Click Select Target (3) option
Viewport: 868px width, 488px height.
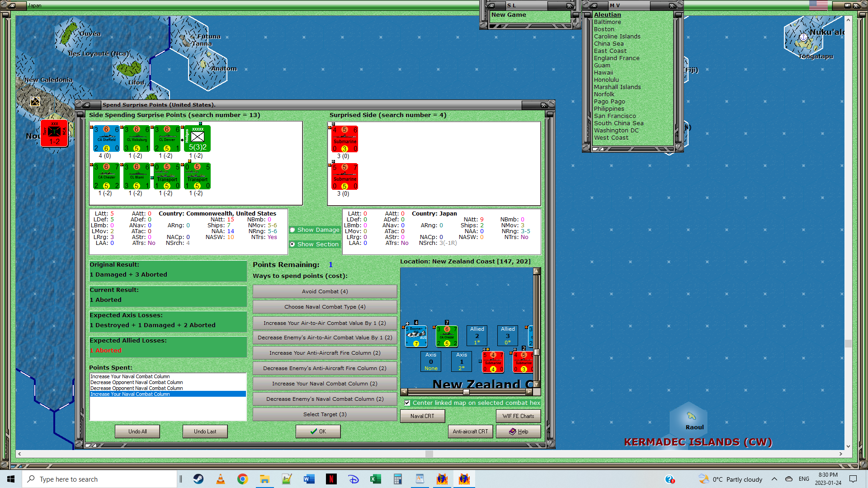click(x=325, y=414)
